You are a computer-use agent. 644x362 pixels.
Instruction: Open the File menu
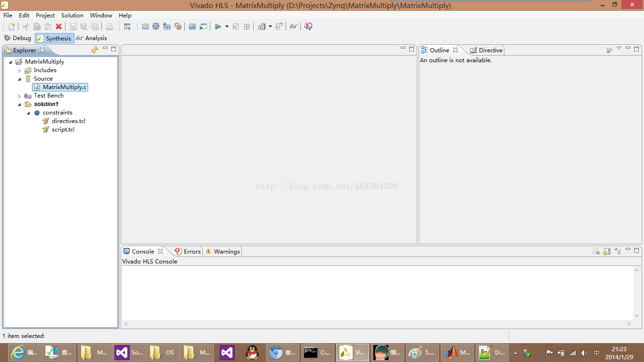(x=8, y=15)
